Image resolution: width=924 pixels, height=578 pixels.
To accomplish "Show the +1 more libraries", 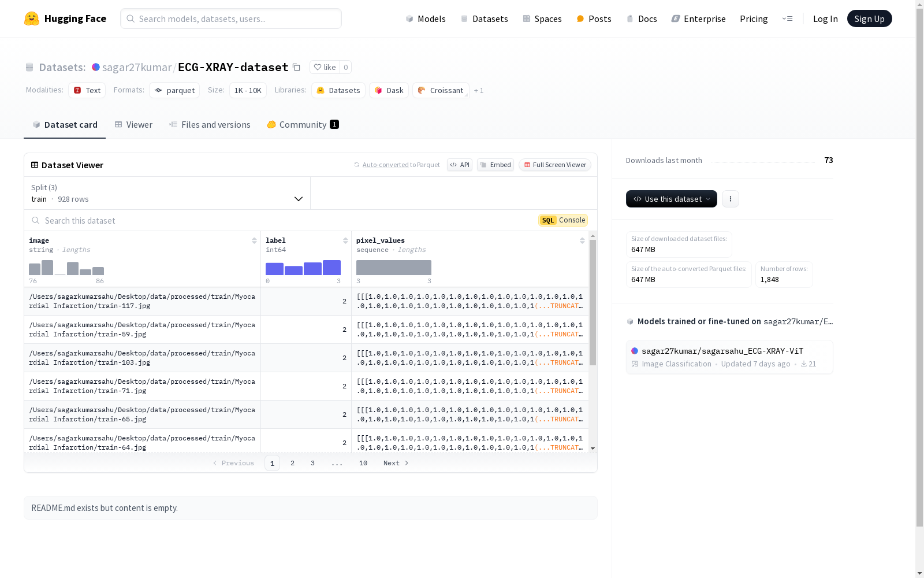I will click(479, 90).
